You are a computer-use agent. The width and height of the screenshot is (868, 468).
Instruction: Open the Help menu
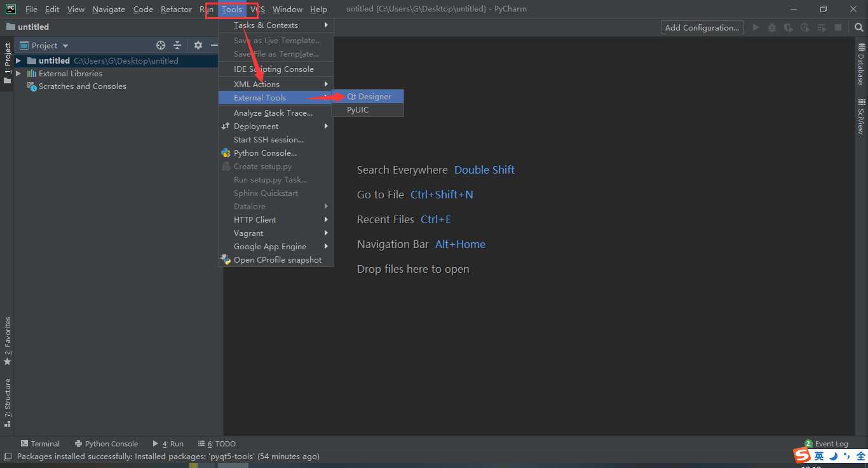(x=318, y=10)
